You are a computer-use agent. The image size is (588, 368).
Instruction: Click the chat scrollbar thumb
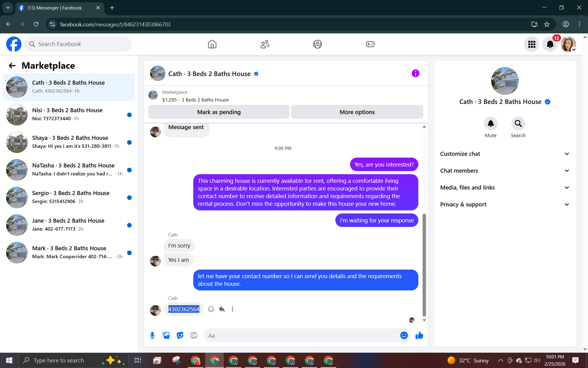(x=424, y=265)
